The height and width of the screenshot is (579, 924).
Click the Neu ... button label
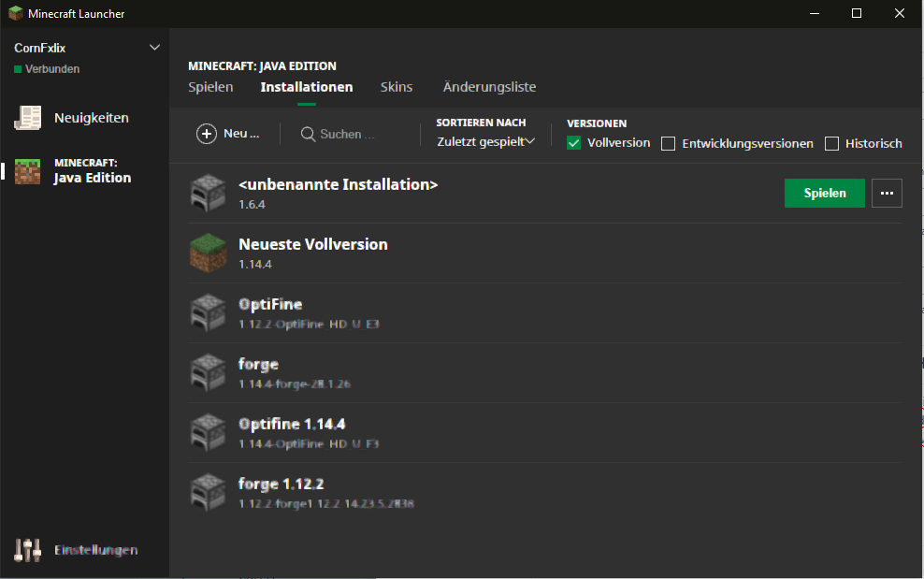point(241,134)
